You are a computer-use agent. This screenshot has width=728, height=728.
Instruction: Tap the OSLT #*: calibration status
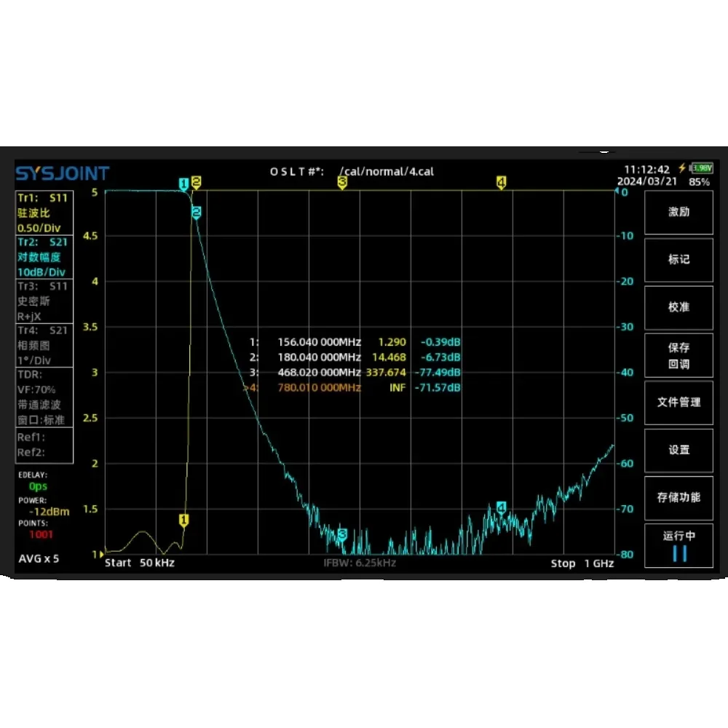[x=297, y=172]
